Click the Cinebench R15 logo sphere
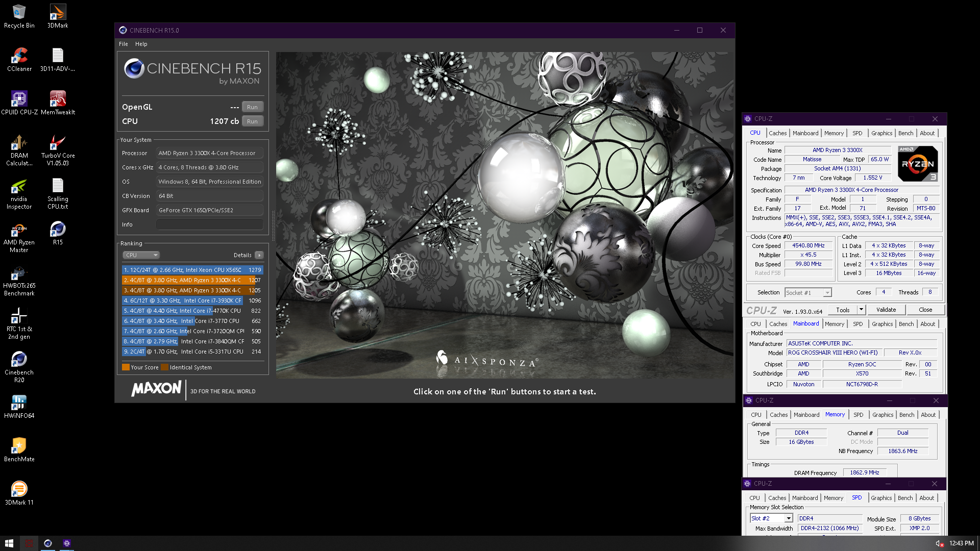980x551 pixels. [x=134, y=68]
